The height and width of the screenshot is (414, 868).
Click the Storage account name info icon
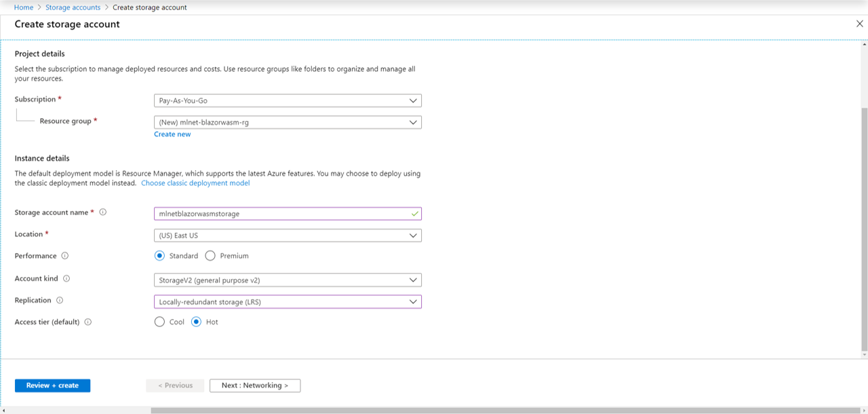point(102,212)
